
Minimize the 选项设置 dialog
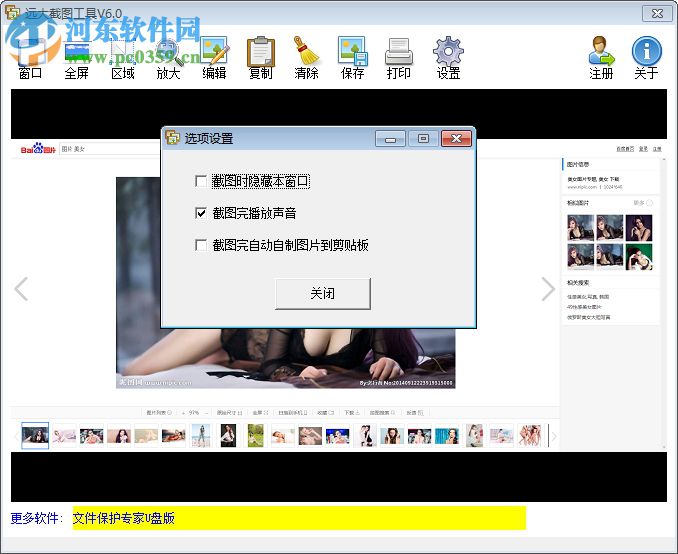coord(390,138)
